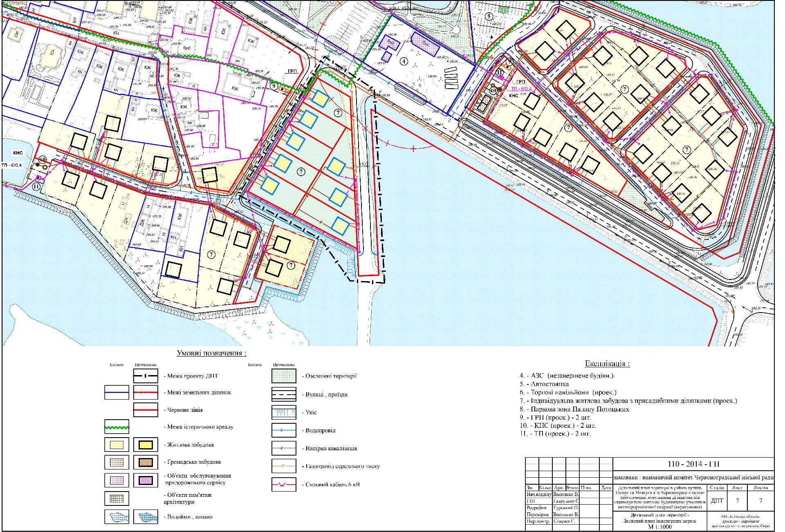
Task: Click the projected yellow Житлова забудова swatch
Action: 146,445
